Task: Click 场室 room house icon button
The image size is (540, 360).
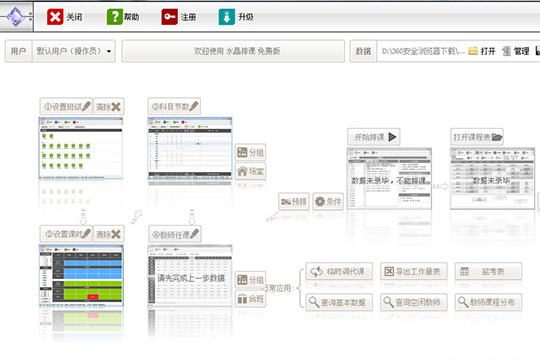Action: [250, 171]
